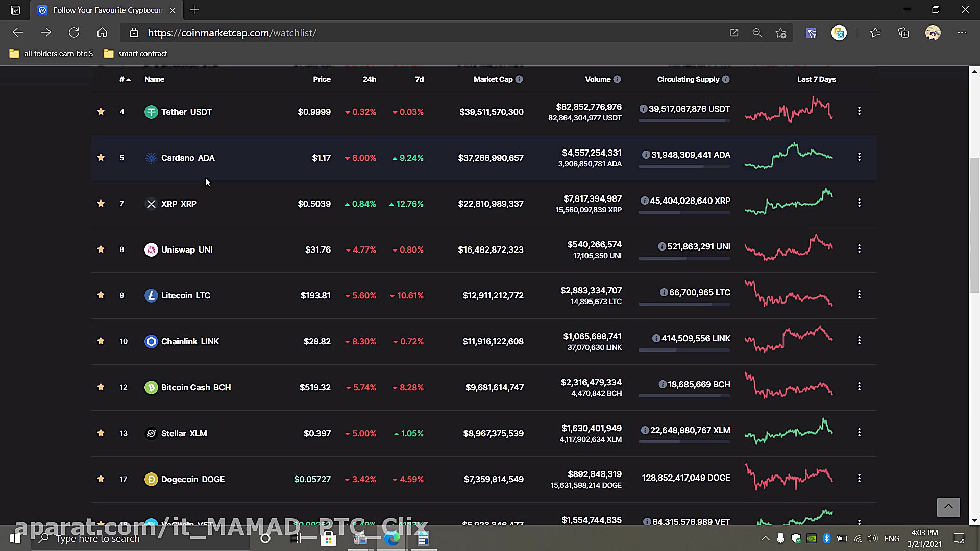This screenshot has height=551, width=980.
Task: Click the Tether coin logo
Action: pos(151,112)
